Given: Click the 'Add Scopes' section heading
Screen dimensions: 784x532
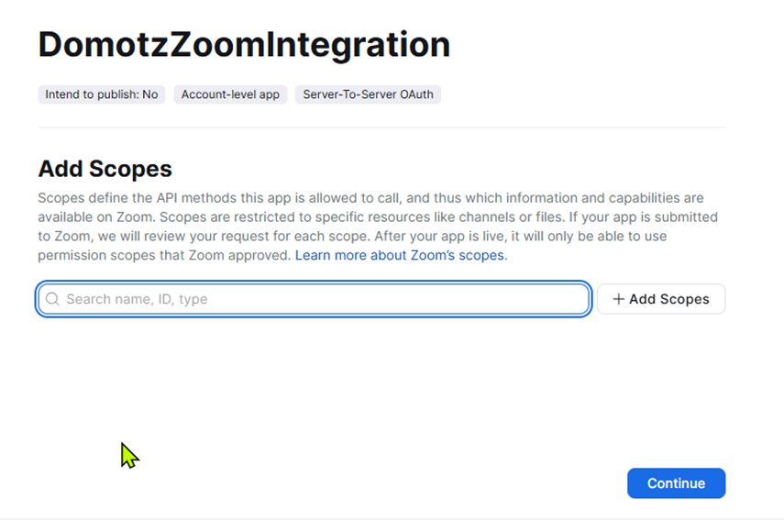Looking at the screenshot, I should 105,169.
